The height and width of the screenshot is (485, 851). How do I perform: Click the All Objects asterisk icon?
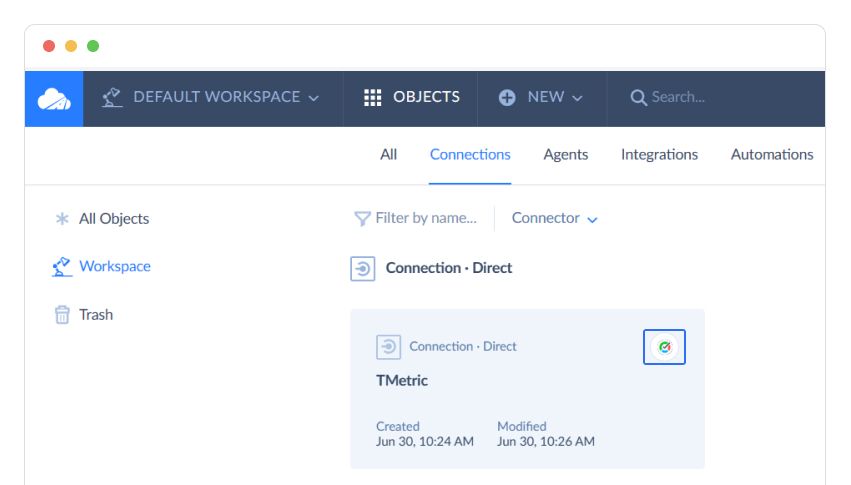62,219
